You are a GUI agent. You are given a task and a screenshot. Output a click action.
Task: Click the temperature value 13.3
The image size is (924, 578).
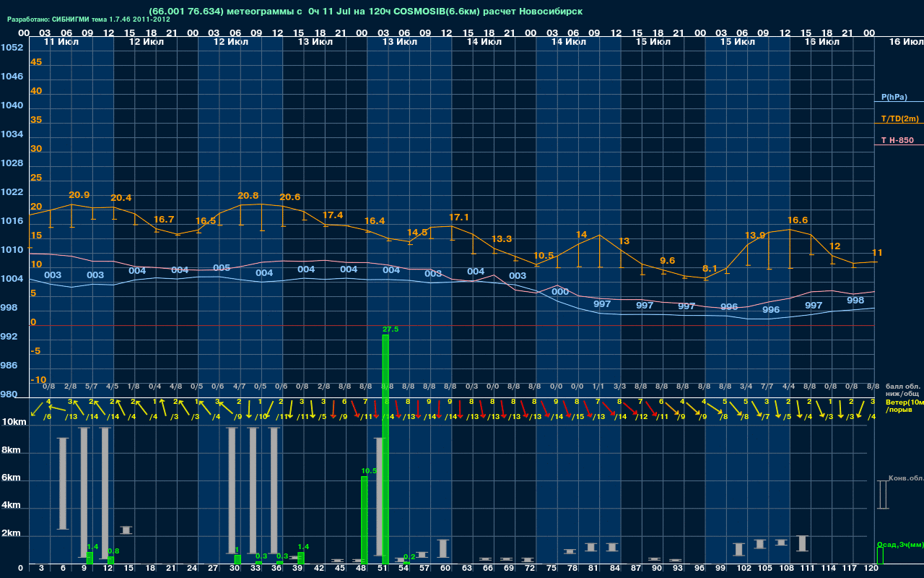pyautogui.click(x=502, y=239)
